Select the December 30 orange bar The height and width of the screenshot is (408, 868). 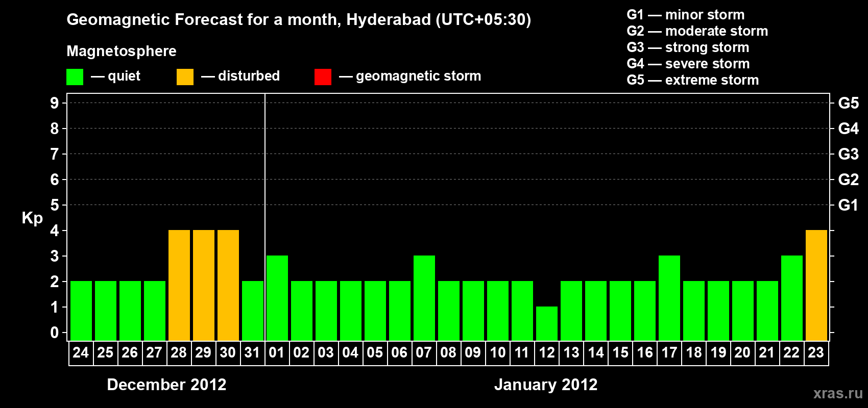click(228, 286)
